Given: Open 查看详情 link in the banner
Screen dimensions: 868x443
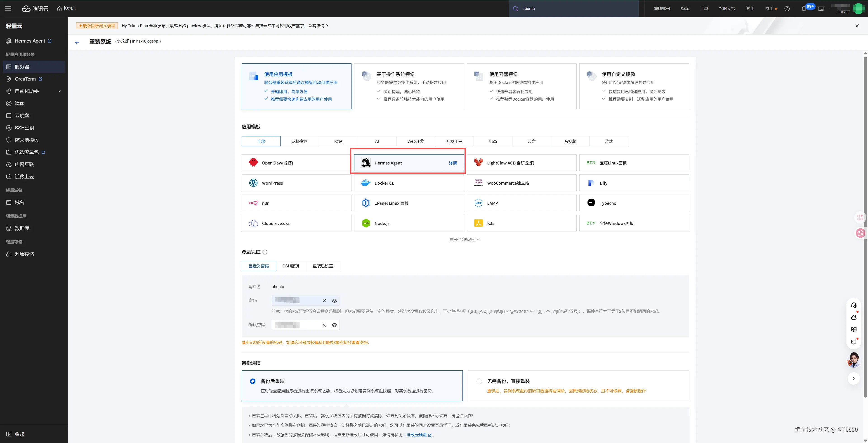Looking at the screenshot, I should point(318,26).
